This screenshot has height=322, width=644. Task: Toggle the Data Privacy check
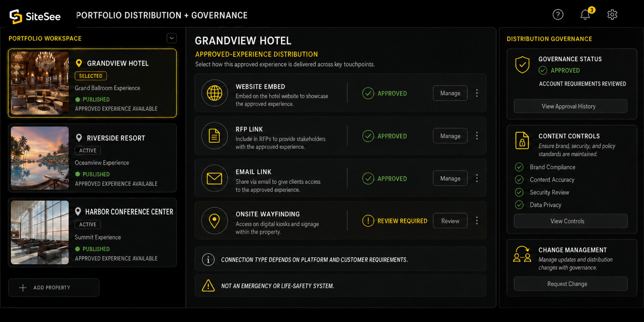pos(519,205)
